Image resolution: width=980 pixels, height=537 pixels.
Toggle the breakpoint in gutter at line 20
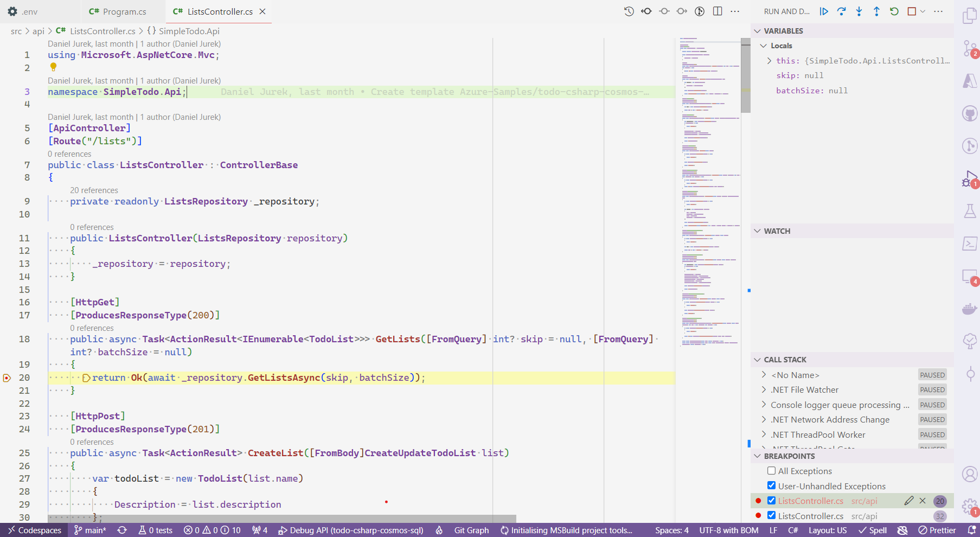(x=7, y=378)
